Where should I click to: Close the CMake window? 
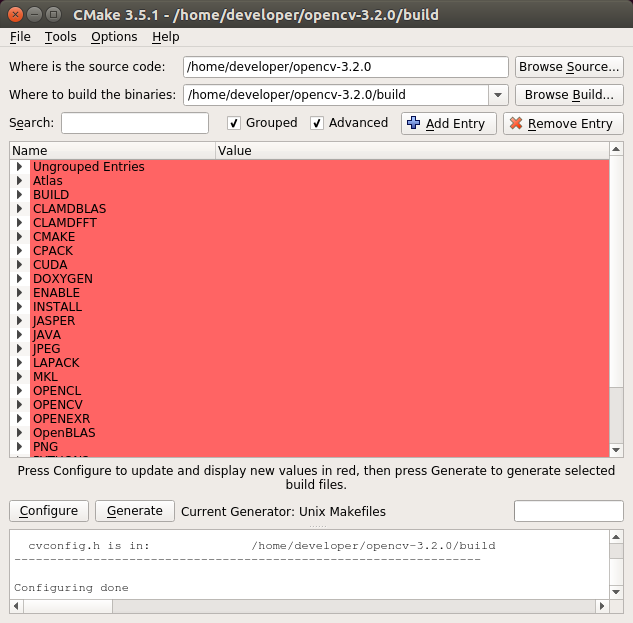(x=15, y=15)
